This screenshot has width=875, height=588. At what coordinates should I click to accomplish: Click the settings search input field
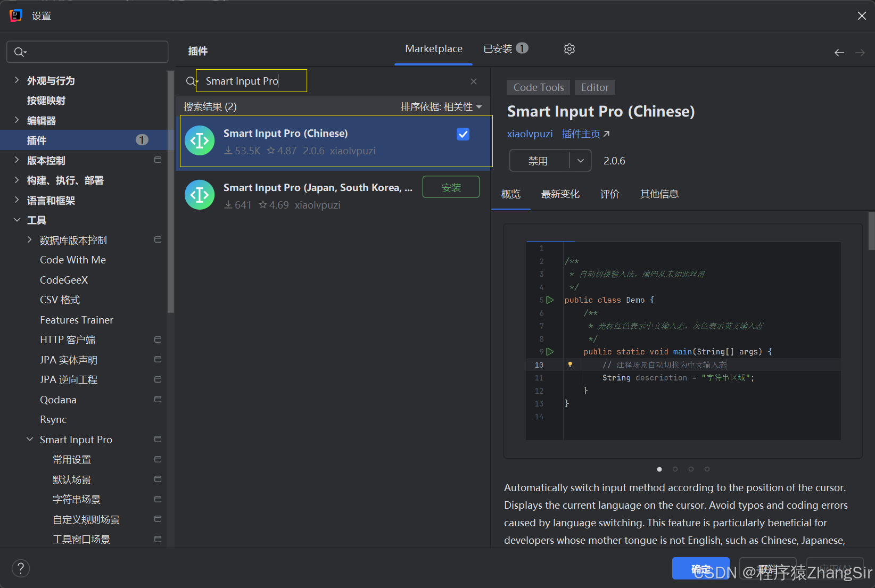[x=87, y=52]
